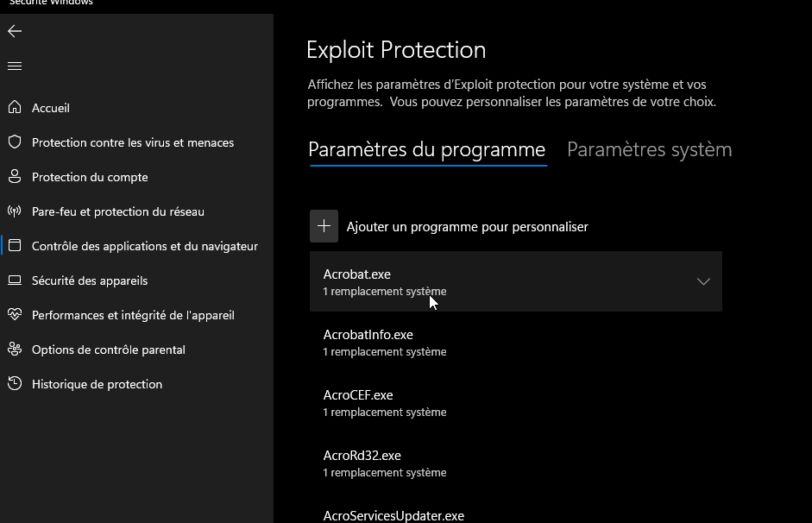The width and height of the screenshot is (812, 523).
Task: Expand the AcrobatInfo.exe entry
Action: (x=515, y=342)
